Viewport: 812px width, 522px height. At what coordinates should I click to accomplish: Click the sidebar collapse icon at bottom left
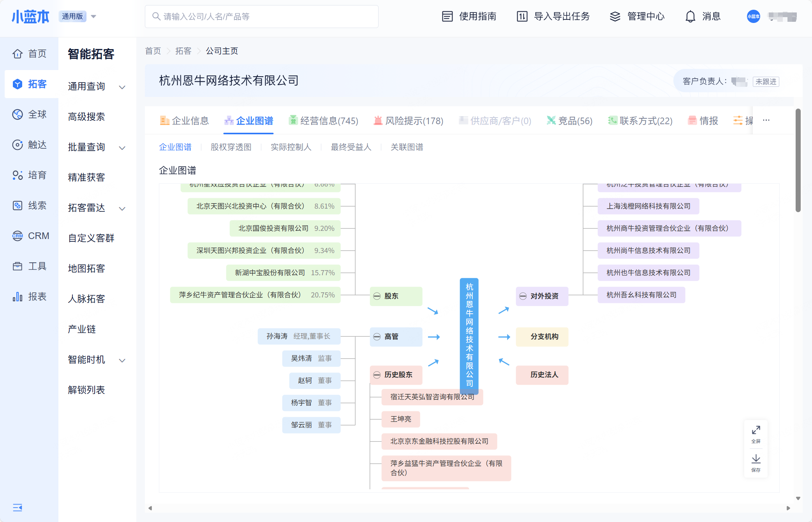[x=18, y=507]
